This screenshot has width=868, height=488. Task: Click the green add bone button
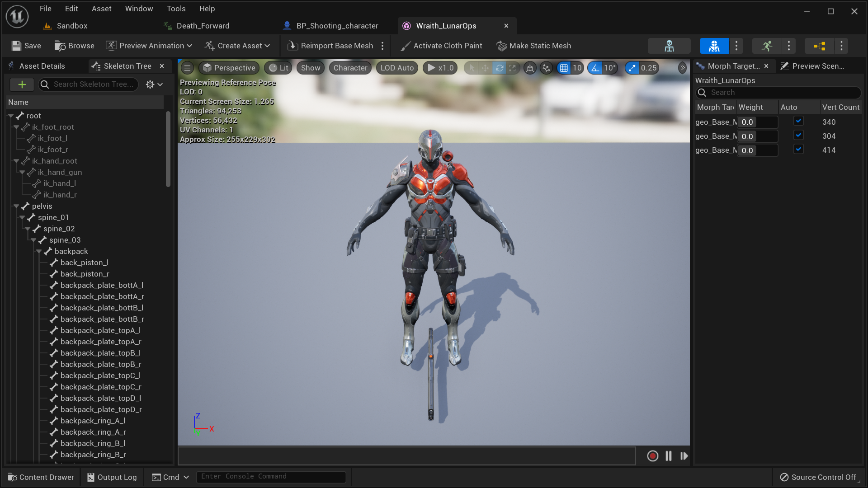[22, 84]
